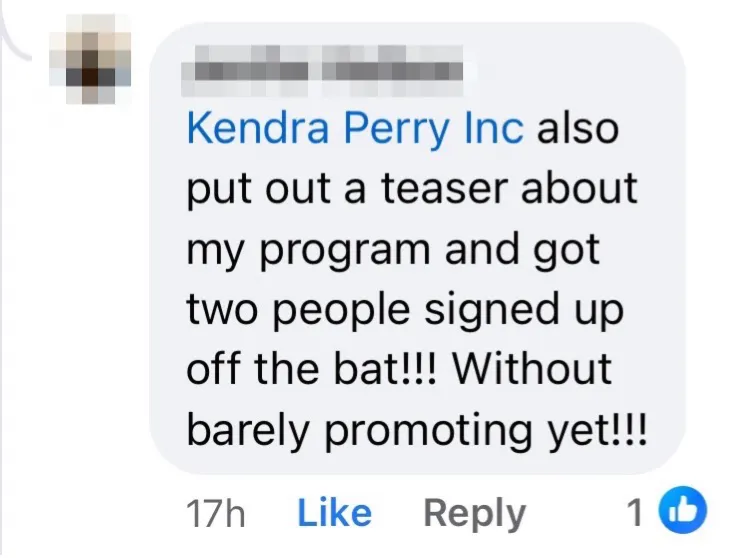The width and height of the screenshot is (743, 558).
Task: Open the 17h timestamp link
Action: (x=216, y=513)
